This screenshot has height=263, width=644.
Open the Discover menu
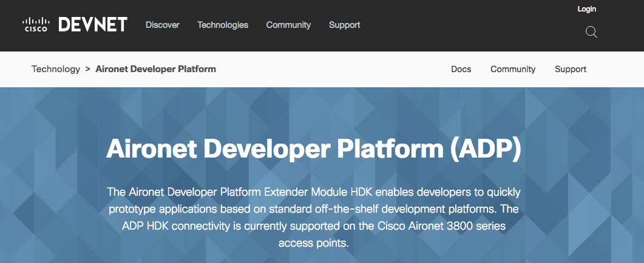163,25
